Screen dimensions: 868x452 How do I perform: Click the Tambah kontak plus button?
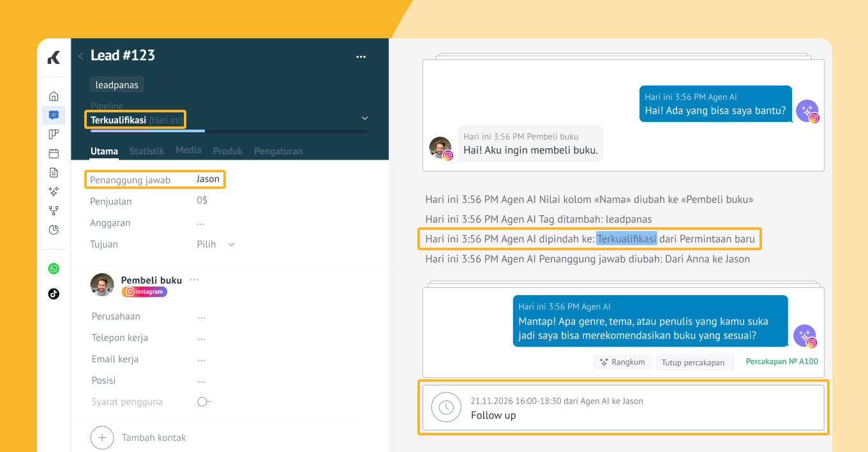click(102, 438)
